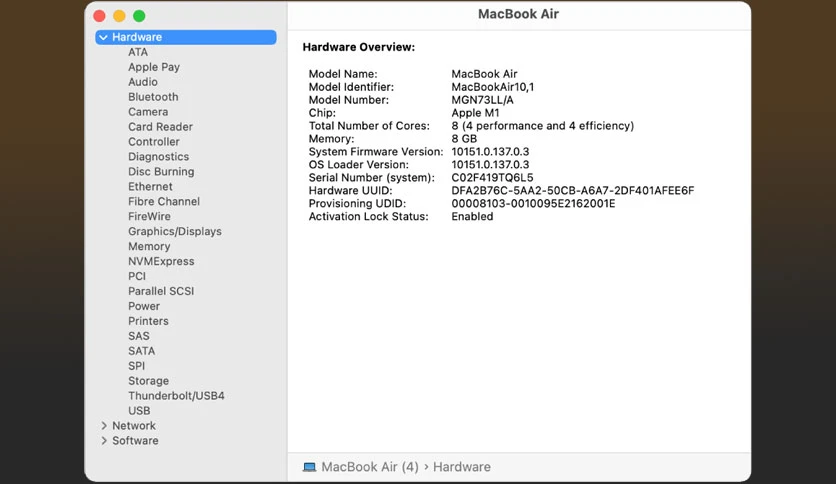Click the Activation Lock Status label

tap(368, 216)
